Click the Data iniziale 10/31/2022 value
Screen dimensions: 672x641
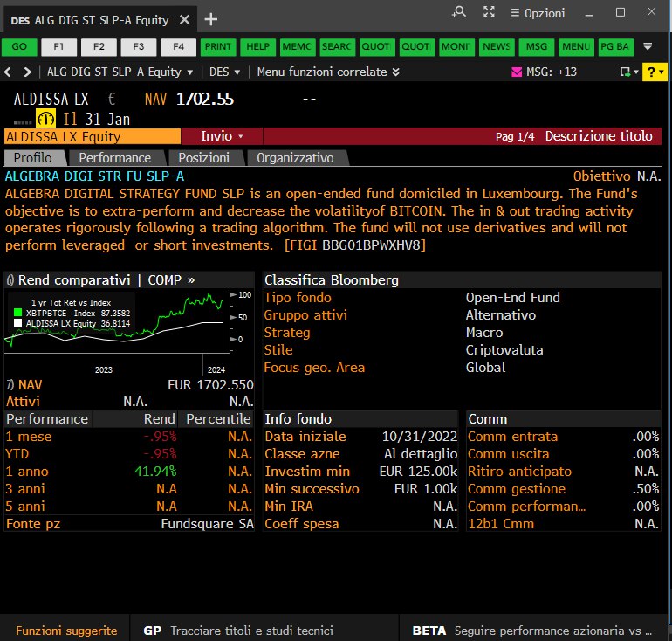click(x=420, y=436)
